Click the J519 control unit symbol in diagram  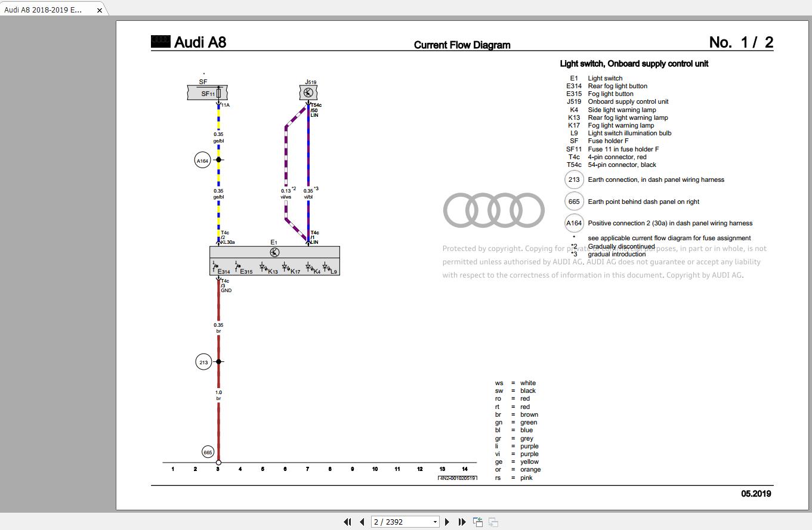click(308, 92)
